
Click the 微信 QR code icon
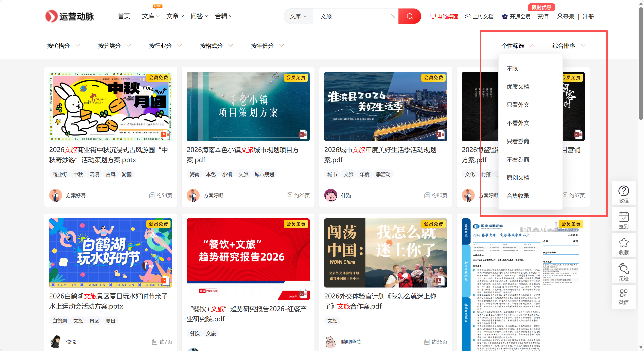coord(624,297)
